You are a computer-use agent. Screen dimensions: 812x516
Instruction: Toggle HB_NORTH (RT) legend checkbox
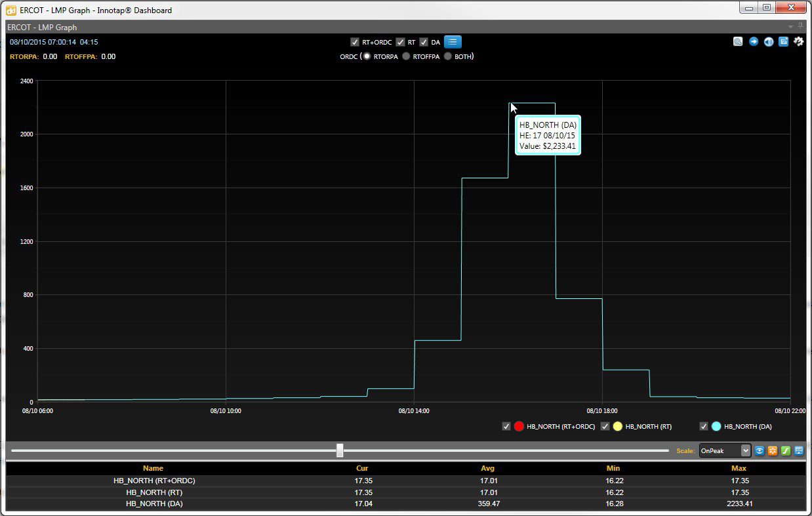[605, 426]
